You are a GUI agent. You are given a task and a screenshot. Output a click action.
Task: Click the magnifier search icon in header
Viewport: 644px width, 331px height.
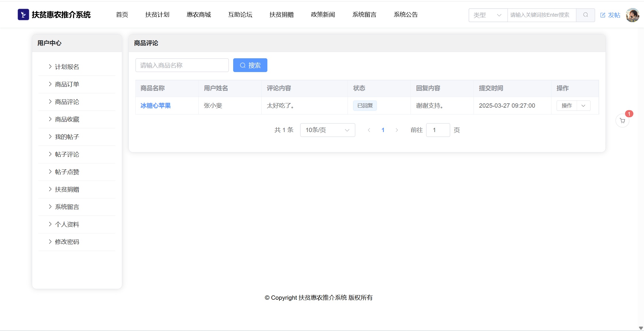point(585,15)
